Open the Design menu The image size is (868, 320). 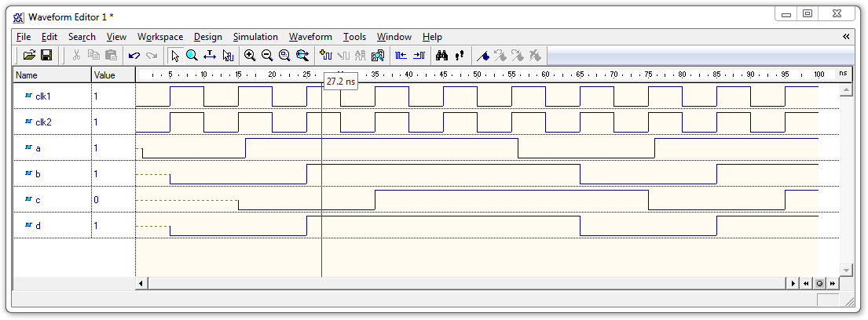point(208,37)
